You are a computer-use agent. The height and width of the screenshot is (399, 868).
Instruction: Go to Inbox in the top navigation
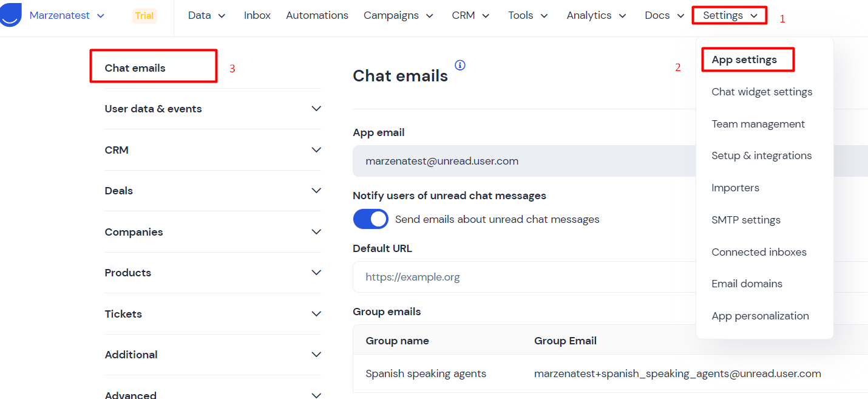click(257, 15)
